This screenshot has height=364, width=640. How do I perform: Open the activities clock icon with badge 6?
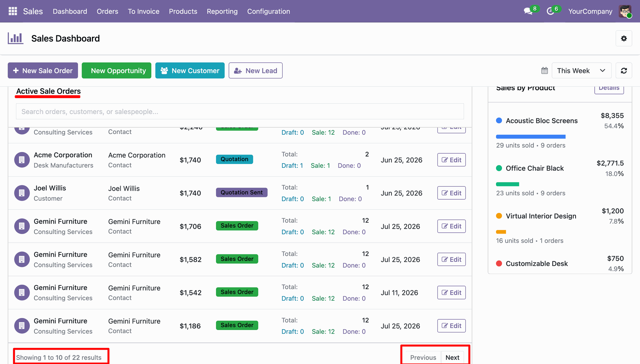coord(550,11)
